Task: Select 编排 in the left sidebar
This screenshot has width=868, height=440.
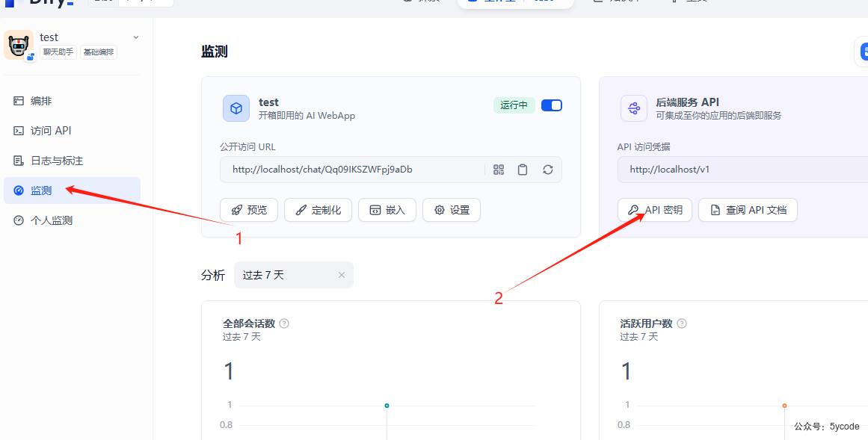Action: click(x=41, y=100)
